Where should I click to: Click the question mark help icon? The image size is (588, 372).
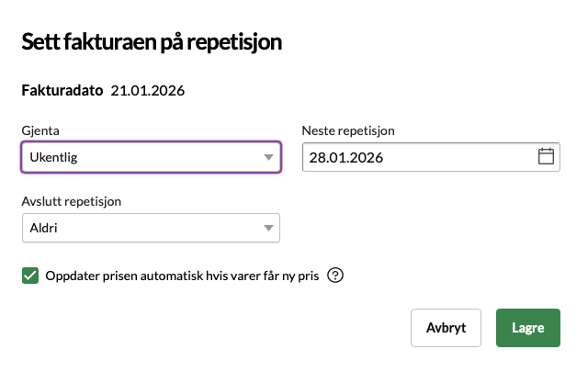point(335,276)
